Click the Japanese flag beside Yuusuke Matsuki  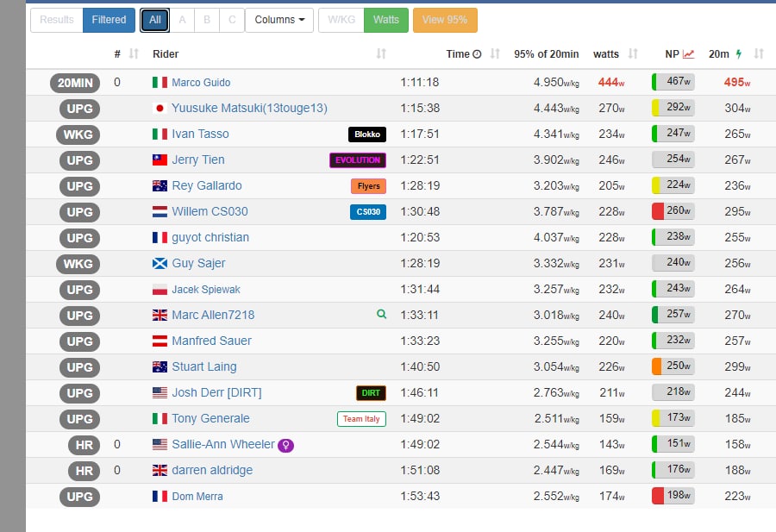click(160, 109)
